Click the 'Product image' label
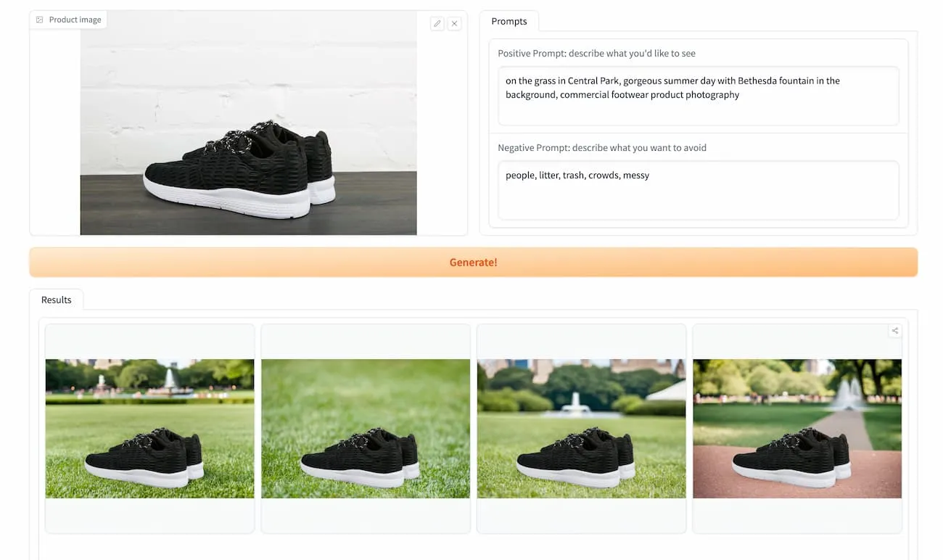This screenshot has height=560, width=943. [x=75, y=20]
